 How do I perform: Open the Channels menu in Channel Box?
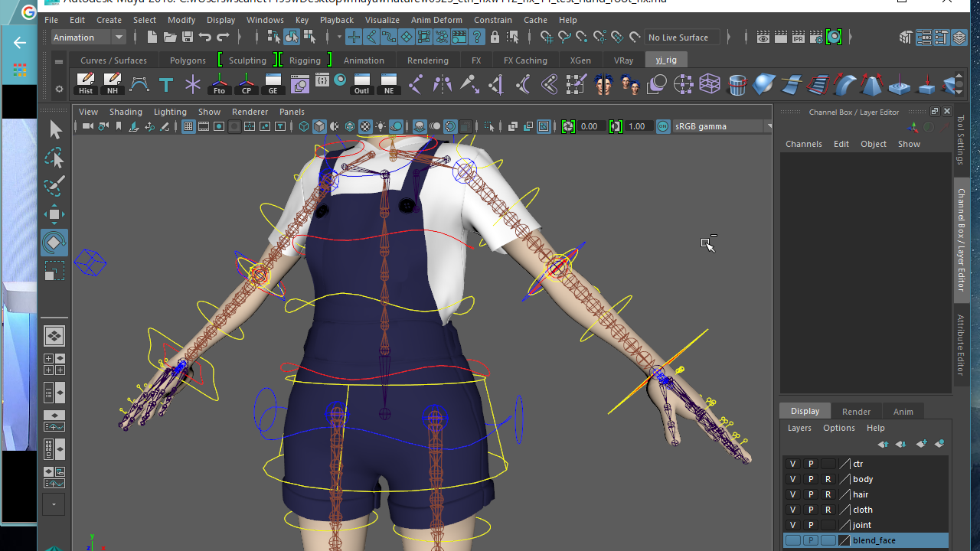pos(803,144)
